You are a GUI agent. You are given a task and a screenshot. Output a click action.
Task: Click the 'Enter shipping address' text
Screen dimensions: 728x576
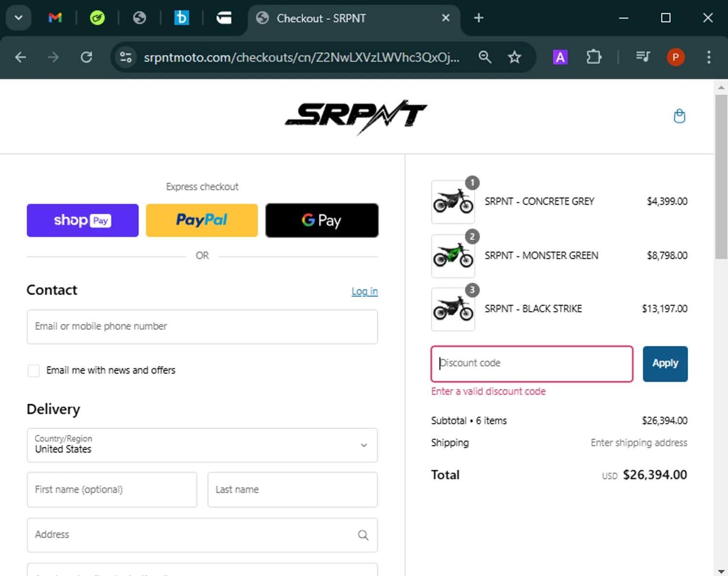pos(639,443)
